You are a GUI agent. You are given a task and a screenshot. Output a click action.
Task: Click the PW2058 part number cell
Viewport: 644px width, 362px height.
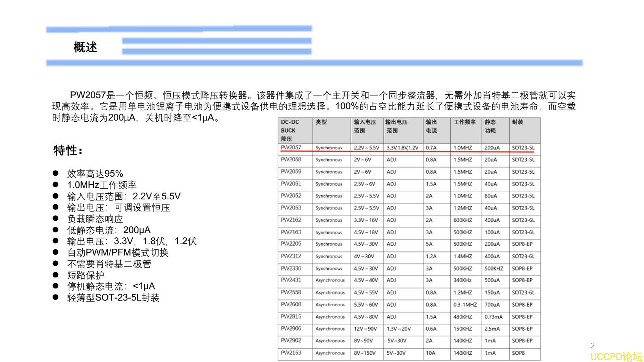coord(290,160)
